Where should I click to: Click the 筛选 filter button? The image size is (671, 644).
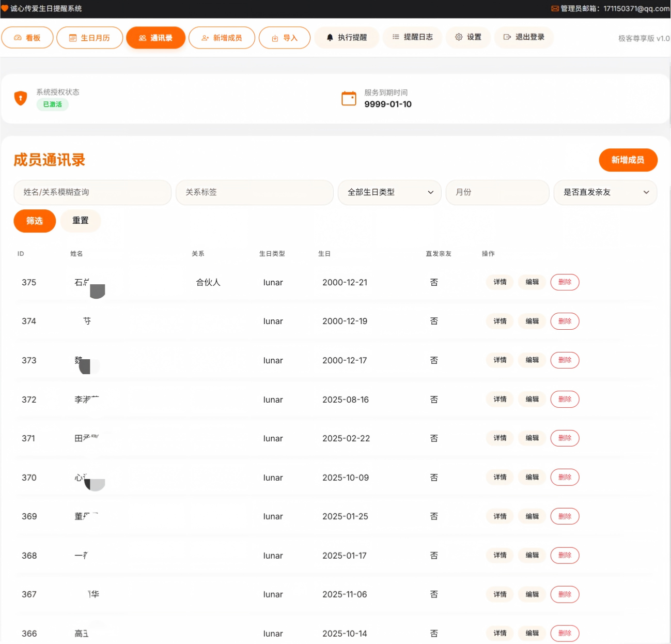pyautogui.click(x=35, y=221)
